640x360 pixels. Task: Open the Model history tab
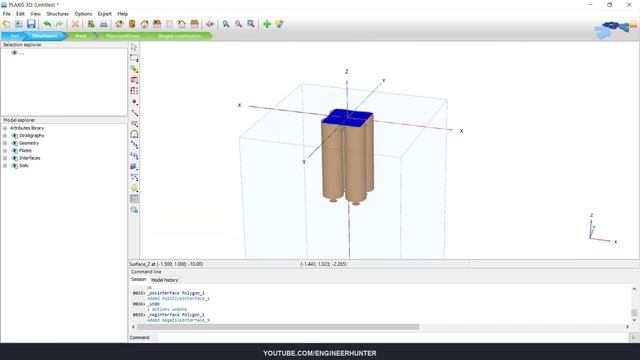click(x=164, y=280)
